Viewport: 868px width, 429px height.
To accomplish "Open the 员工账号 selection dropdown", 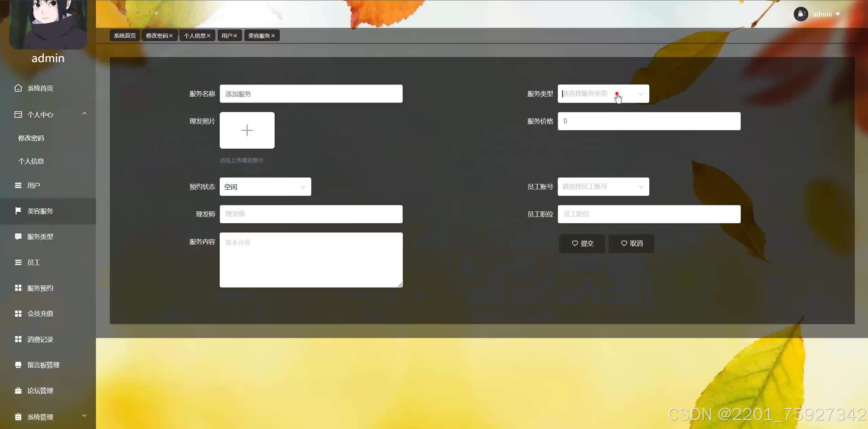I will [x=603, y=187].
